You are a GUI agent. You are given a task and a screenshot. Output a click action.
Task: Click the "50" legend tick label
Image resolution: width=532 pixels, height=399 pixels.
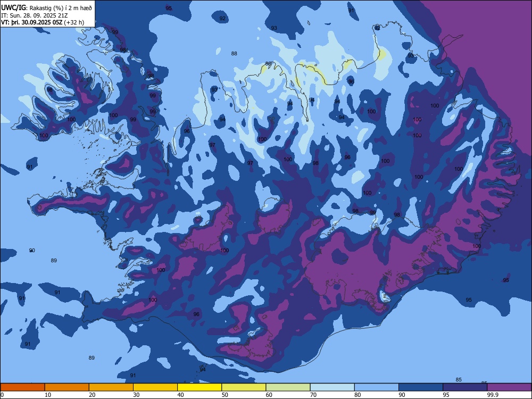[225, 395]
